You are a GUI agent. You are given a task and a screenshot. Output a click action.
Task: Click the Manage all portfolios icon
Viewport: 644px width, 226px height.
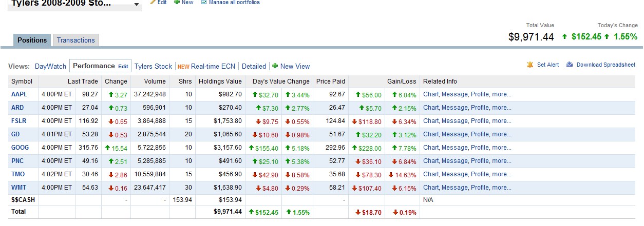(204, 2)
